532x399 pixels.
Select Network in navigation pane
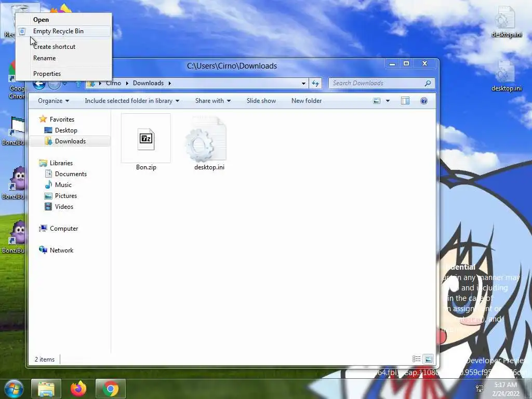click(x=61, y=250)
